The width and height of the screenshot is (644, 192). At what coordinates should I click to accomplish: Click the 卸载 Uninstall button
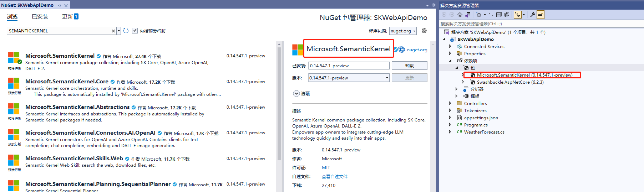(409, 66)
